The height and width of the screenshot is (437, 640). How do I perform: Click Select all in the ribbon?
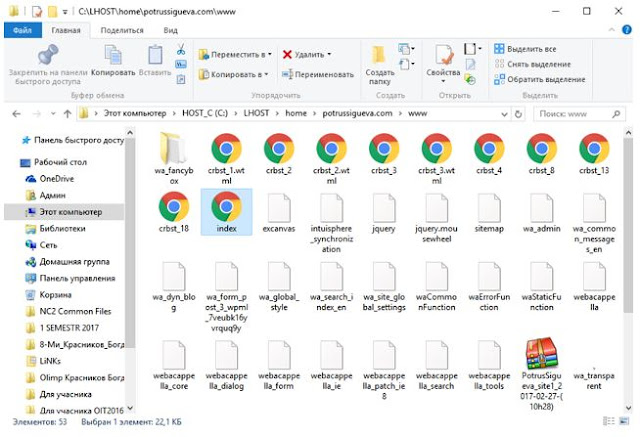click(525, 49)
